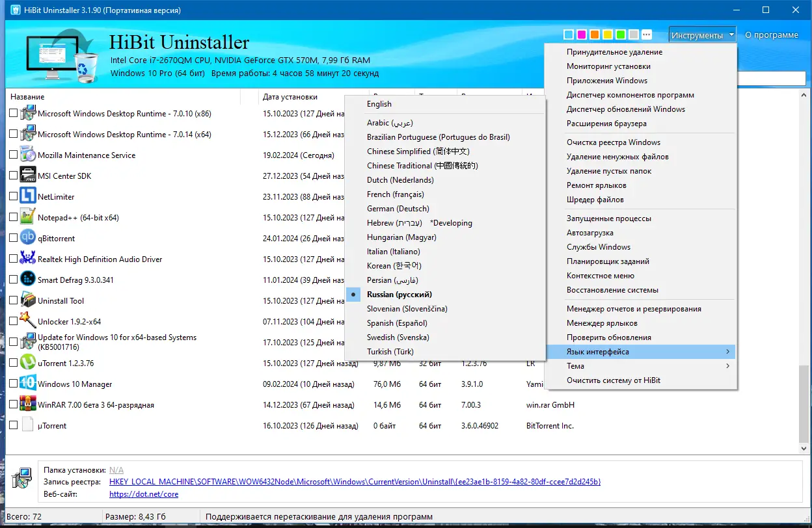This screenshot has width=812, height=528.
Task: Click the Microsoft Windows Desktop Runtime 7.0.10 icon
Action: (27, 113)
